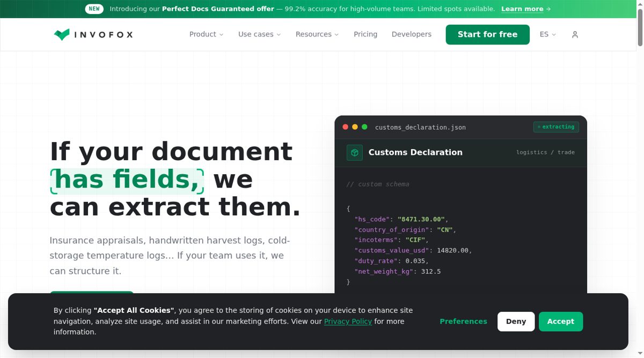Go to the Pricing page
This screenshot has width=644, height=358.
coord(365,34)
